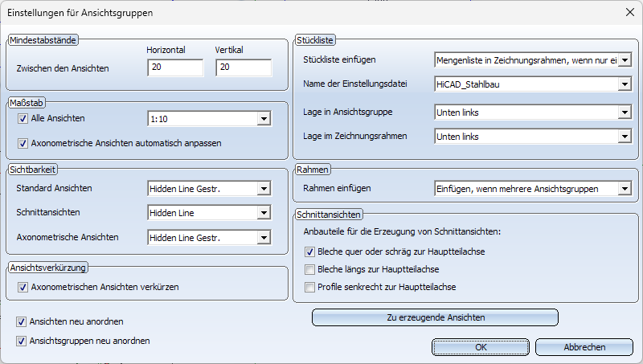
Task: Click the Schnittansichten label under Sichtbarkeit
Action: pyautogui.click(x=48, y=212)
